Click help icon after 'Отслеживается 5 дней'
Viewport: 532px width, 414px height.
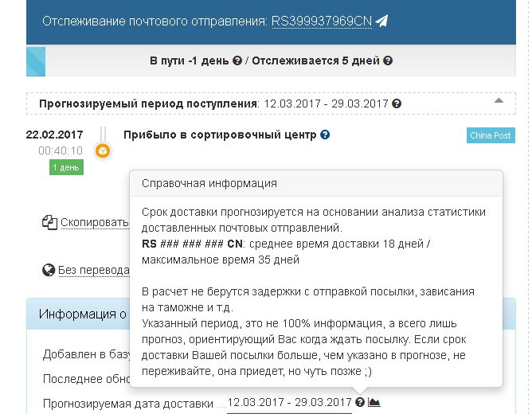[x=387, y=61]
